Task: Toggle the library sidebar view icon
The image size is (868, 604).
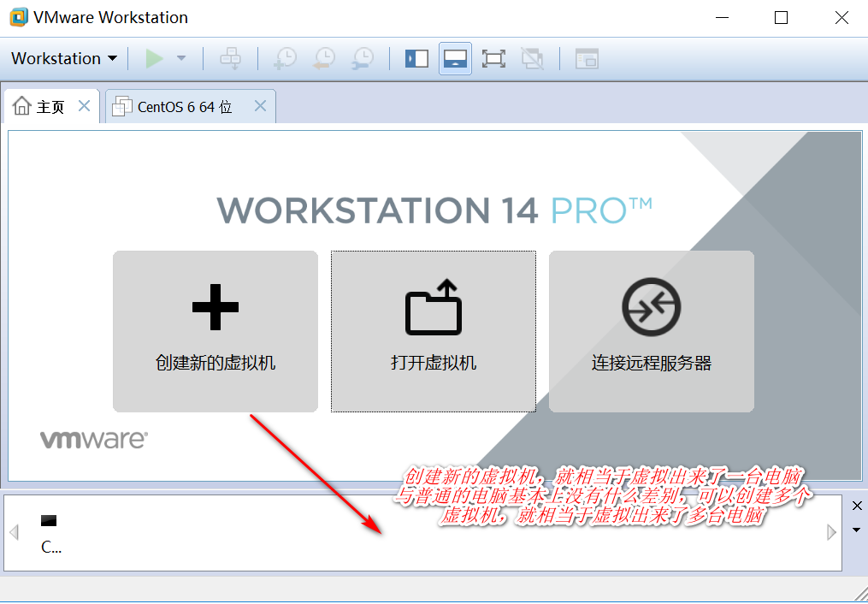Action: [x=416, y=58]
